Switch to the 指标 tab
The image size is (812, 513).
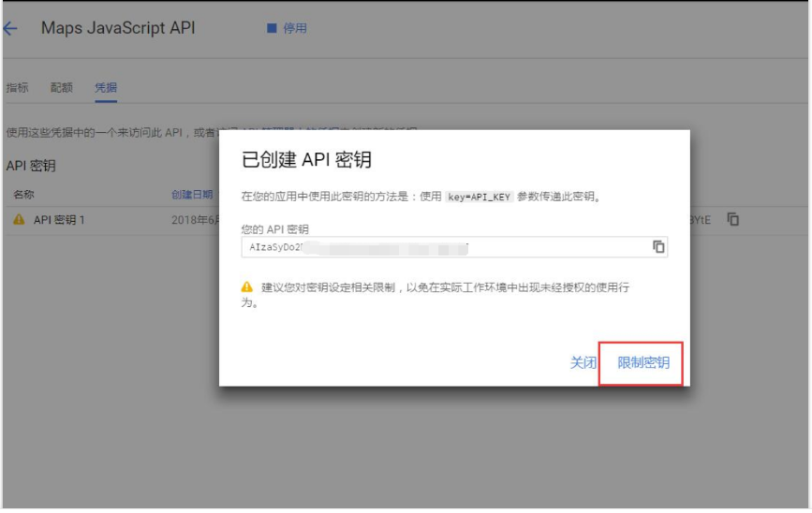tap(17, 87)
